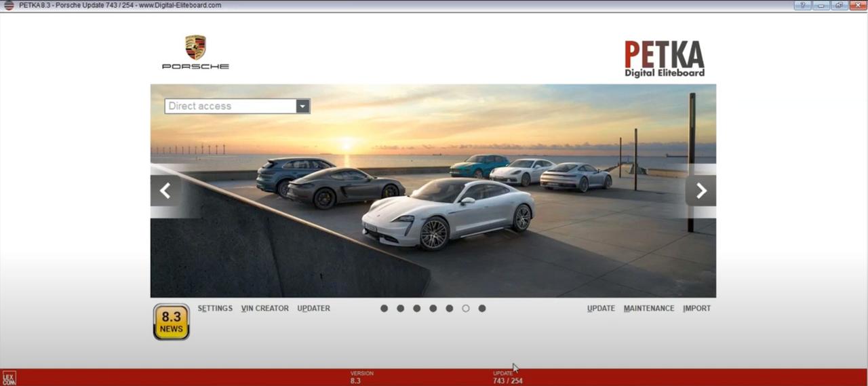
Task: Show the previous slide with left arrow
Action: click(x=165, y=191)
